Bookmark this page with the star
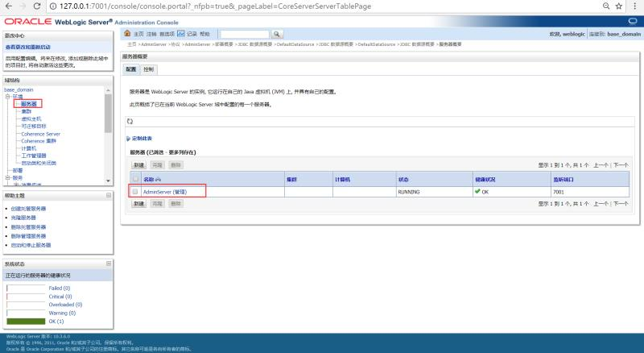Screen dimensions: 644x353 (619, 6)
